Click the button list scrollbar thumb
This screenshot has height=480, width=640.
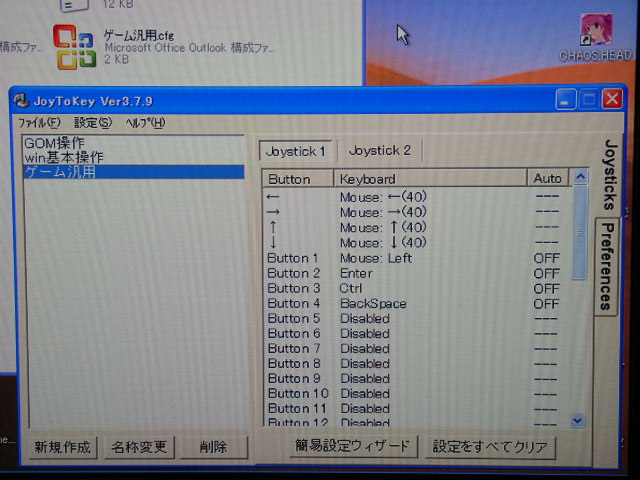point(579,233)
